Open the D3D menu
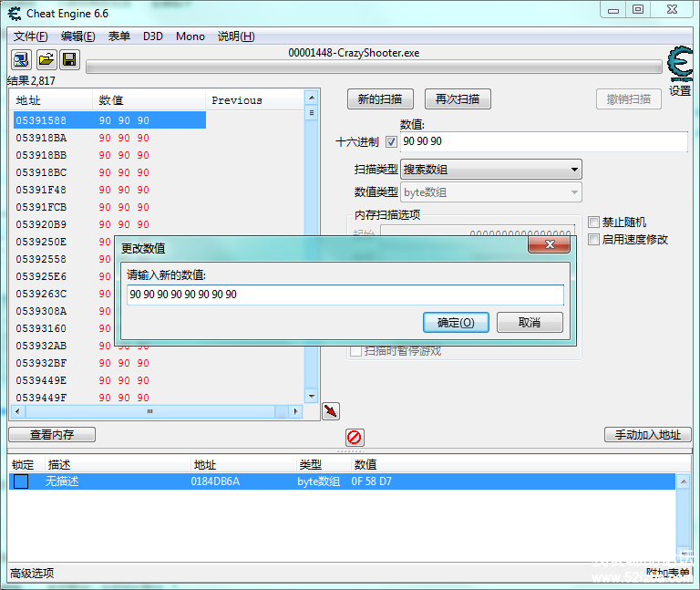The height and width of the screenshot is (590, 700). coord(153,36)
